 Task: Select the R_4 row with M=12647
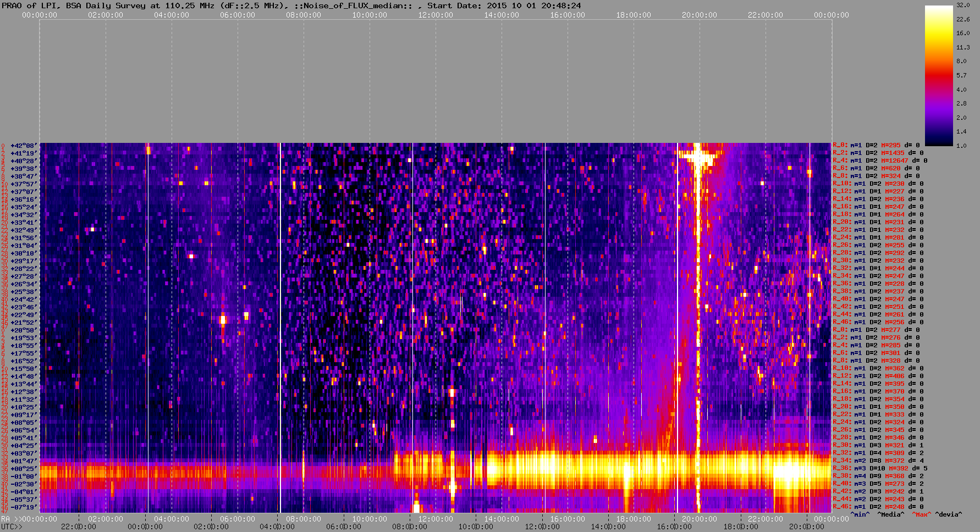[x=880, y=161]
